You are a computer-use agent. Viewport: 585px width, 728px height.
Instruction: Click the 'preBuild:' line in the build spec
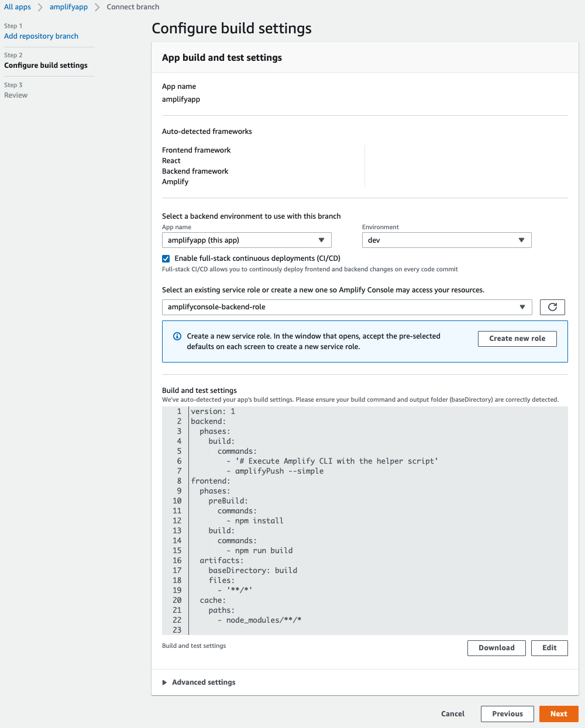[x=228, y=501]
